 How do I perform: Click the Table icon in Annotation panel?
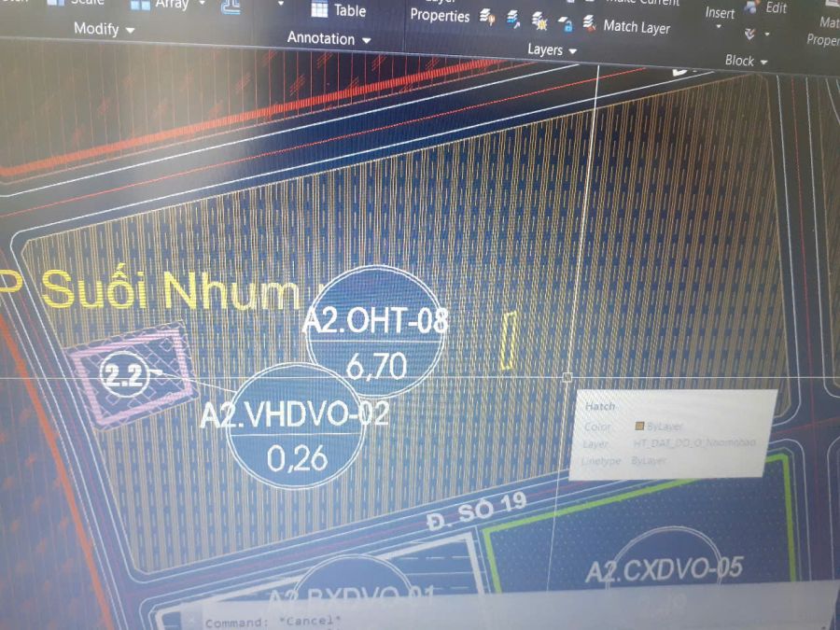click(x=320, y=10)
